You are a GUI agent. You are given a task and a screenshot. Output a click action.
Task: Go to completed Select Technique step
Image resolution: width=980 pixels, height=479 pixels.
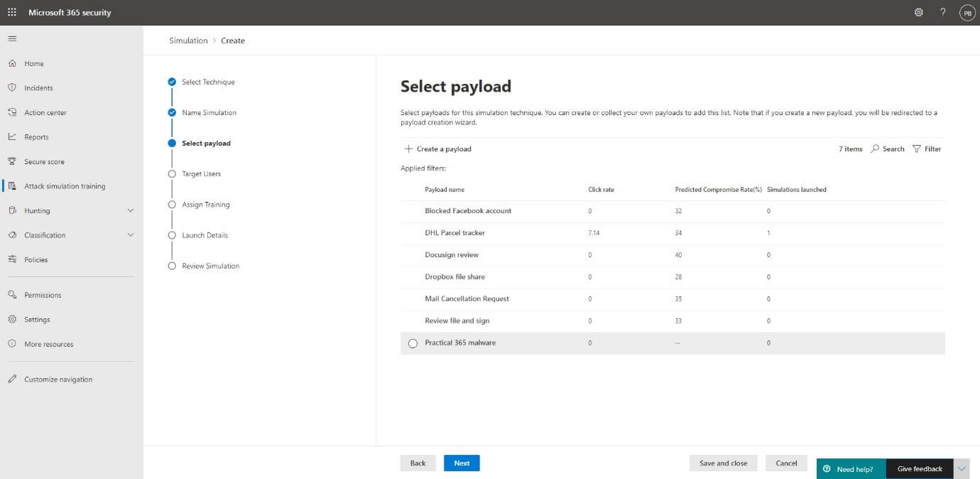click(172, 82)
